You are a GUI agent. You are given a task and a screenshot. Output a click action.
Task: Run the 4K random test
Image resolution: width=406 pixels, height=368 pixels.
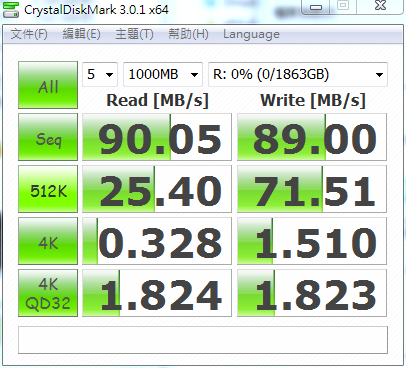tap(48, 241)
